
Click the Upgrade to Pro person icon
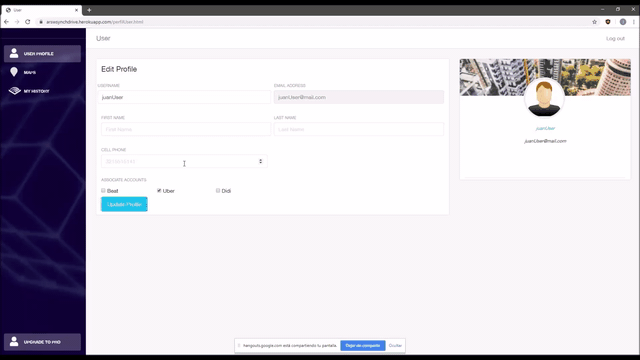[14, 342]
